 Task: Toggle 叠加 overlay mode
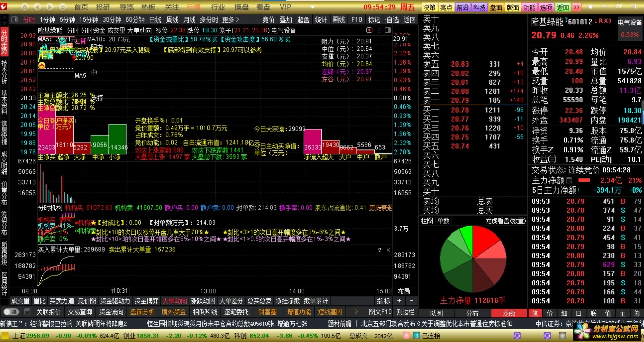pyautogui.click(x=286, y=20)
